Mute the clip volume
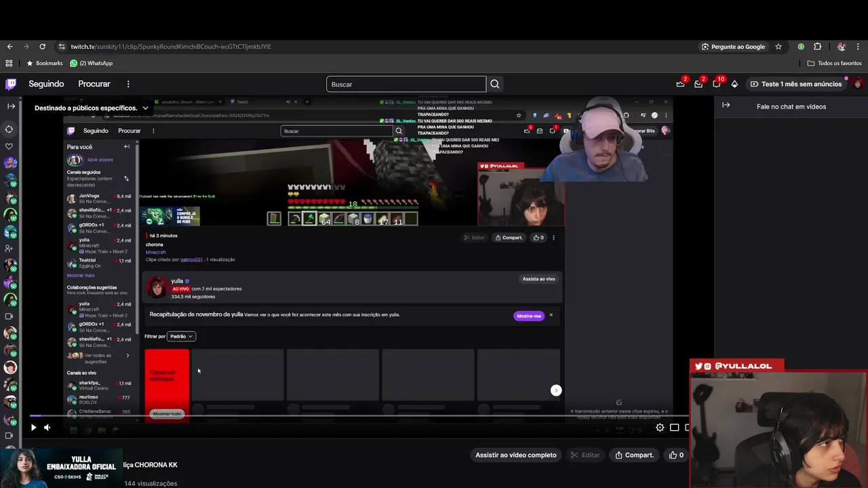The height and width of the screenshot is (488, 868). click(47, 428)
